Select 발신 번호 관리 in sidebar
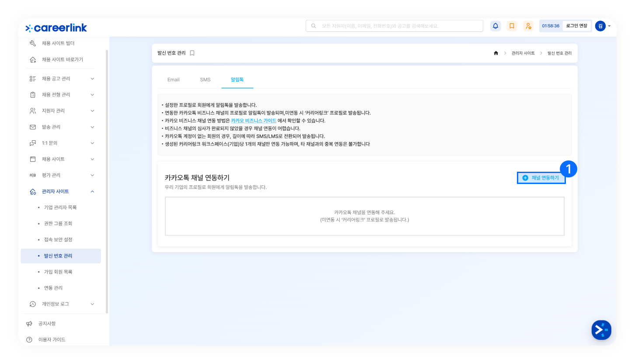Screen dimensions: 635x364 pos(61,256)
